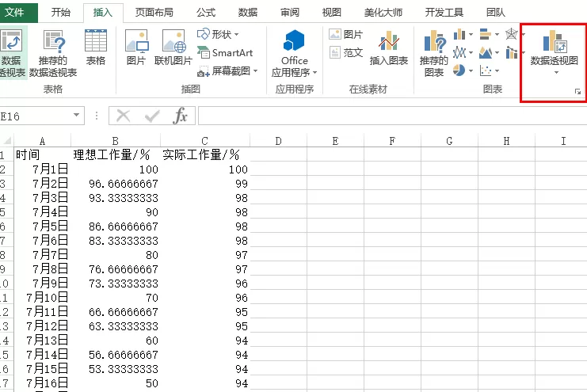Switch to the 页面布局 page layout tab

154,13
